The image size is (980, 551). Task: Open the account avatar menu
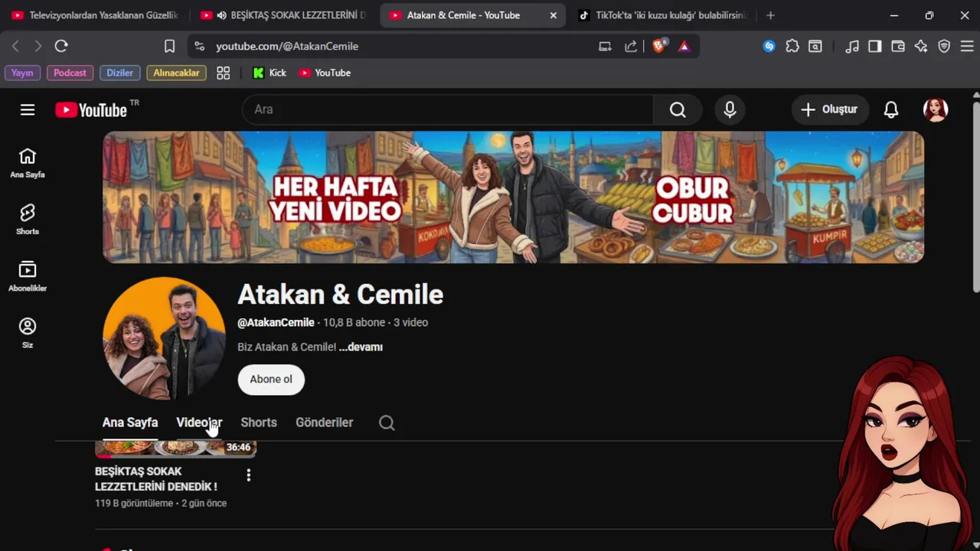(936, 109)
